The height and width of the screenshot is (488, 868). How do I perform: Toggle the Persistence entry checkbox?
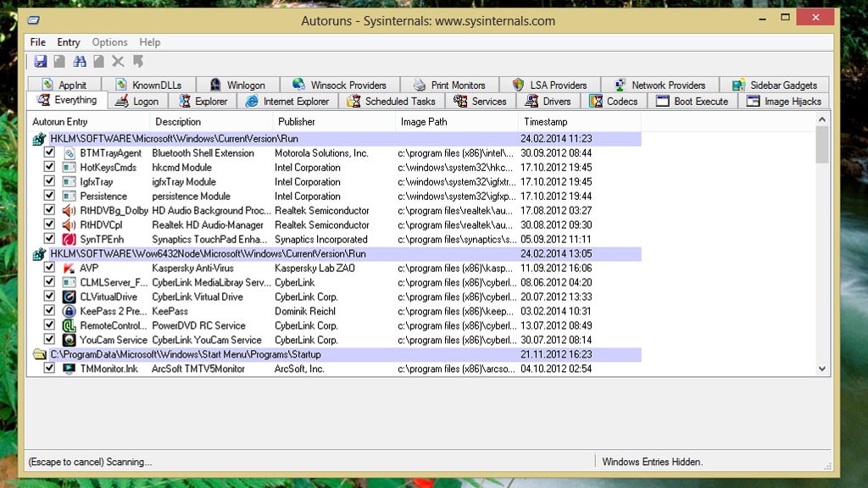point(49,196)
